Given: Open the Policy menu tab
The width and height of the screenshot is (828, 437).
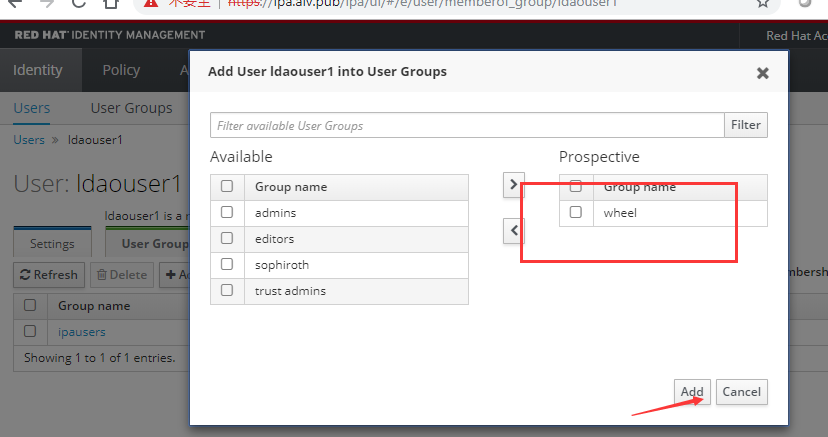Looking at the screenshot, I should (x=121, y=70).
